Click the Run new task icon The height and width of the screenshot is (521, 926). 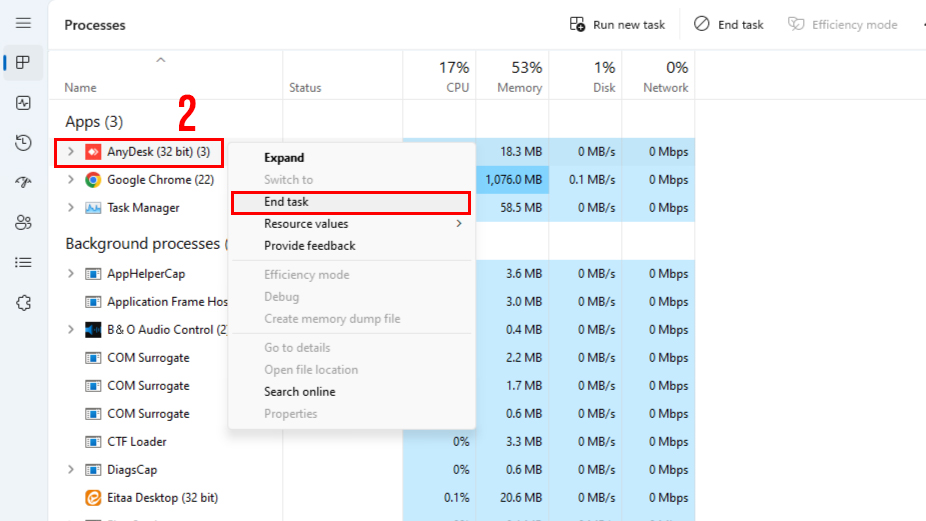point(577,24)
